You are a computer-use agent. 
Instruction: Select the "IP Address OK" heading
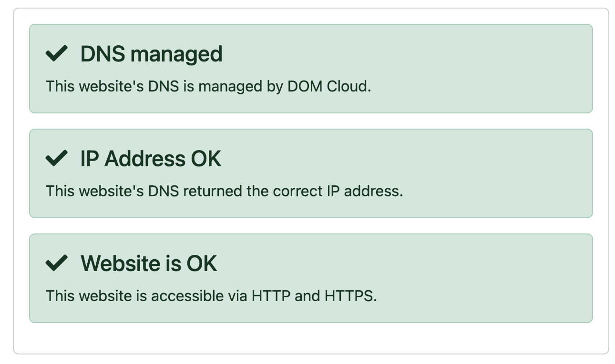pos(151,159)
